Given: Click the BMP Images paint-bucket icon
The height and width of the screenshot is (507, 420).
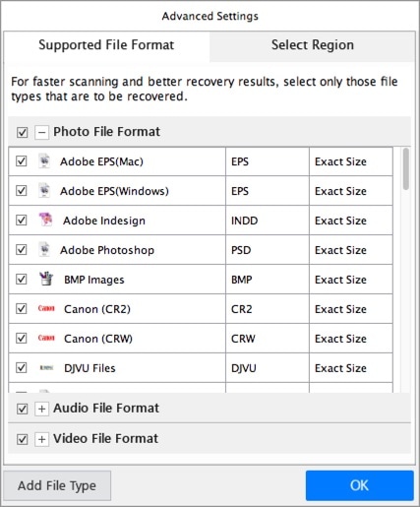Looking at the screenshot, I should coord(46,279).
